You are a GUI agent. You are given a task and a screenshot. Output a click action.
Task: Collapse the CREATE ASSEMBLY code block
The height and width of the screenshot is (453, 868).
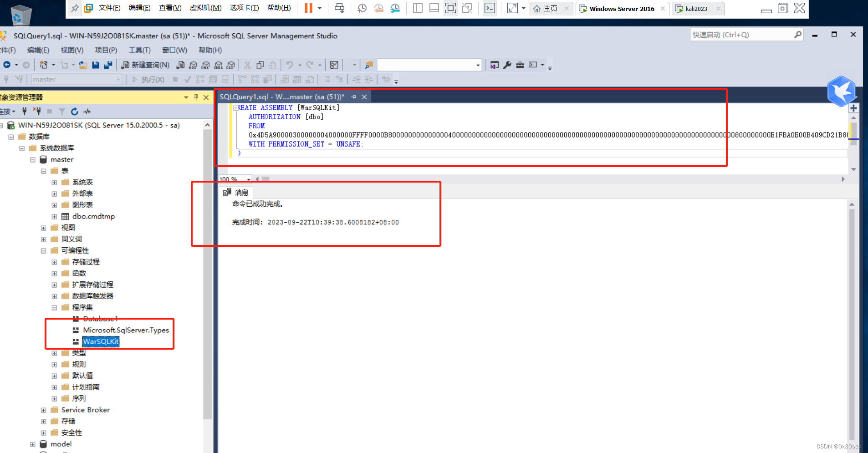[236, 108]
